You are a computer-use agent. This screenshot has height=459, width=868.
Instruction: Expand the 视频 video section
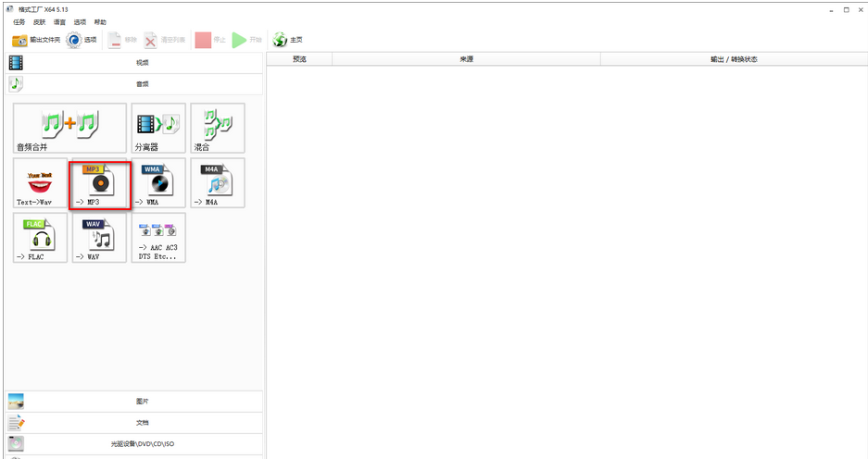click(134, 63)
